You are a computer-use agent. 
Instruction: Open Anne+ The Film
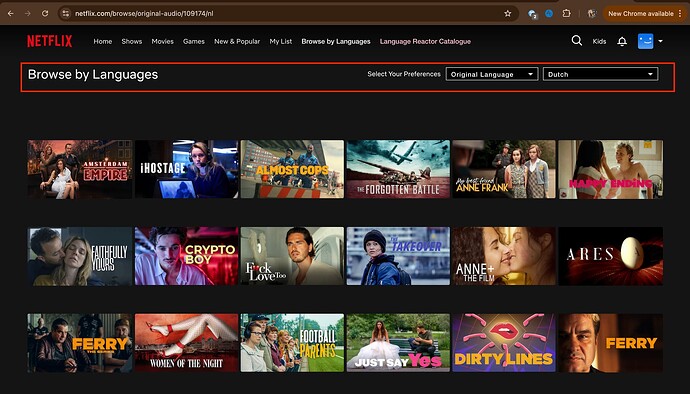point(504,256)
